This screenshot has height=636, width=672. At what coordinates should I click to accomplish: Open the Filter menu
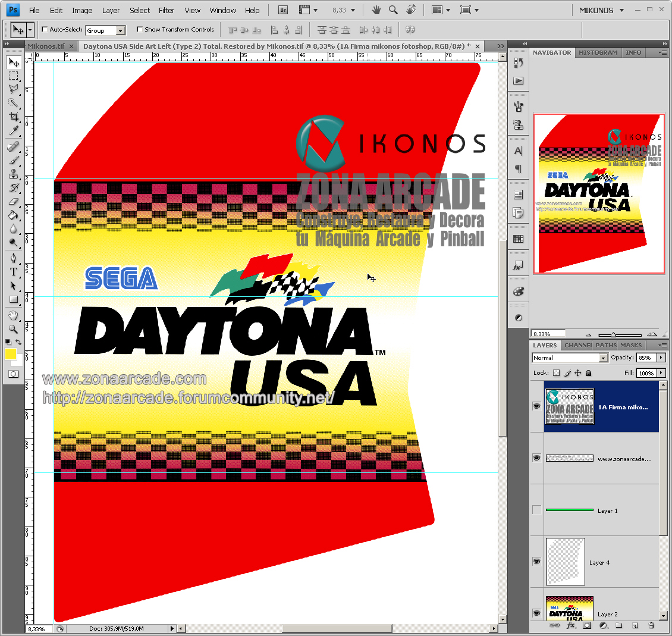(x=167, y=10)
